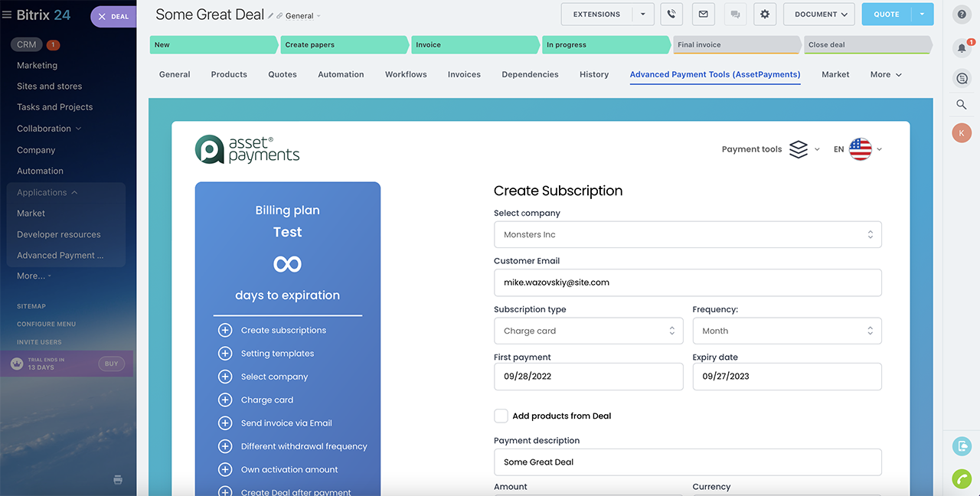980x496 pixels.
Task: Click the green phone call button
Action: 962,478
